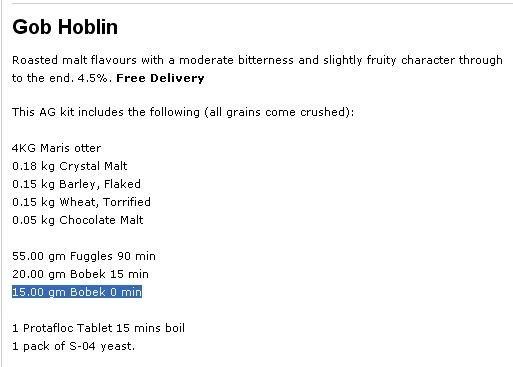Click the 1 pack of S-04 yeast line
The width and height of the screenshot is (513, 367).
[x=74, y=346]
